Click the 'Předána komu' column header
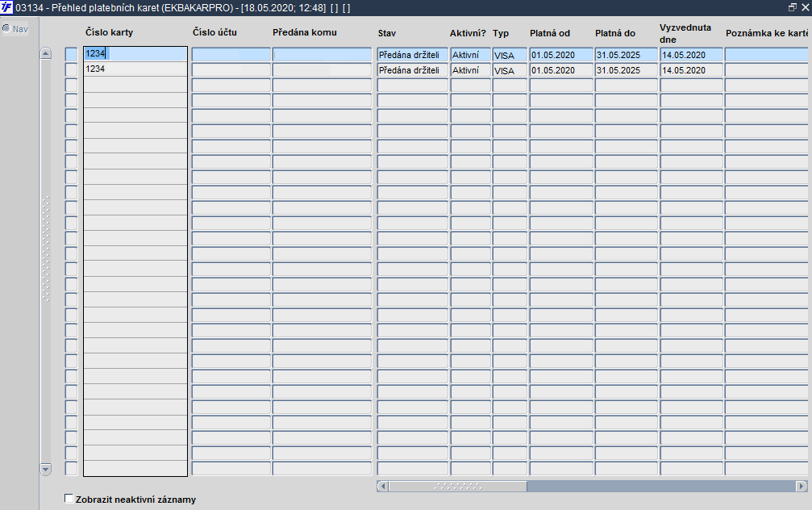 (x=305, y=32)
